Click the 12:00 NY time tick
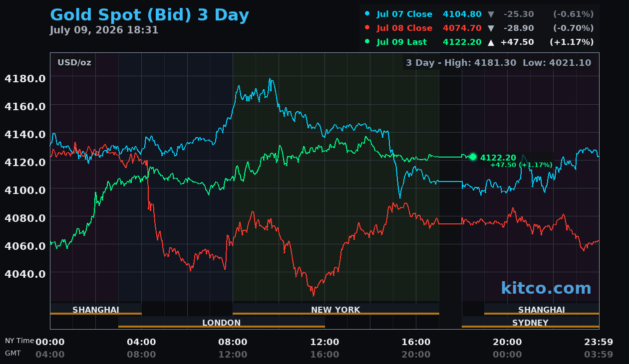The width and height of the screenshot is (629, 364). coord(324,342)
